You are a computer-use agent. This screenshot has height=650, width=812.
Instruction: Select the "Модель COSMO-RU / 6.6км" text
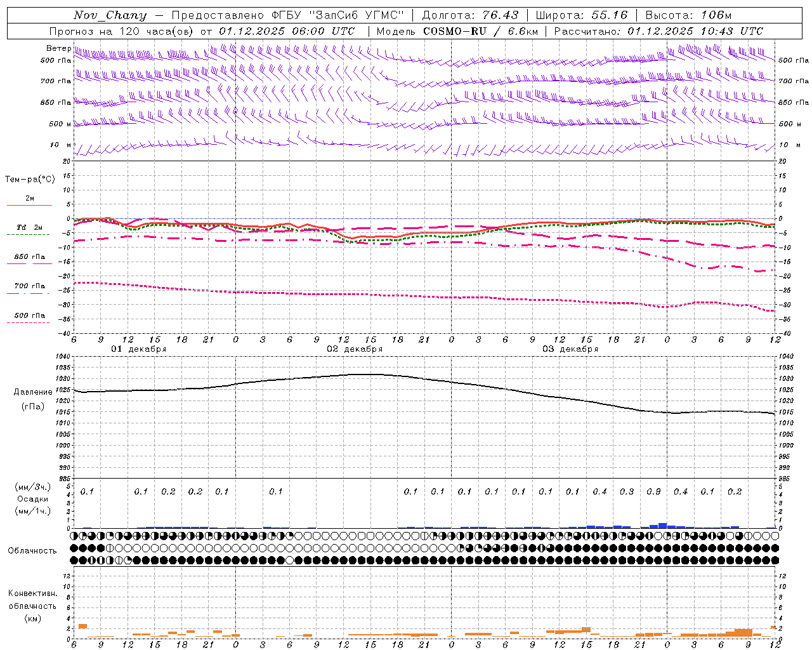457,31
